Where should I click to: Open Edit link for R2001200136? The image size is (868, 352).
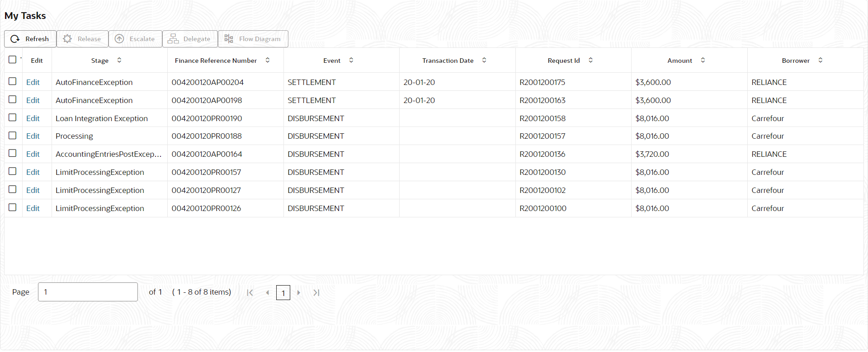[x=33, y=154]
